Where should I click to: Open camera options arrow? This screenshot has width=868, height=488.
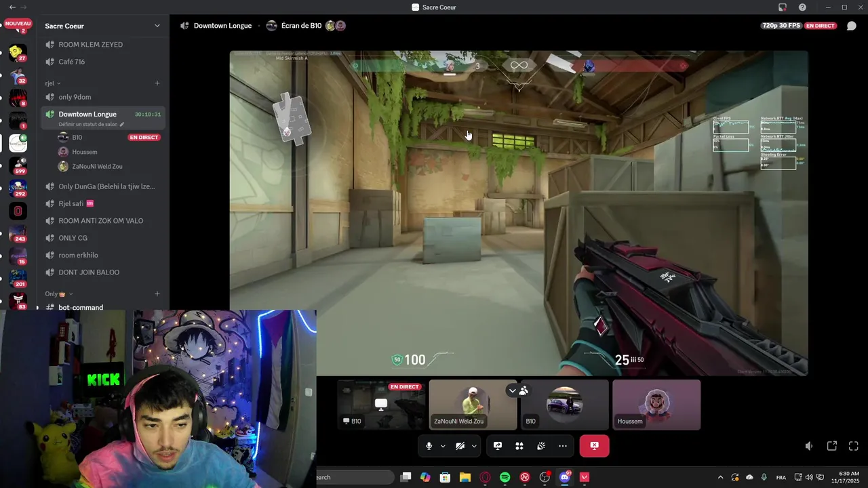474,446
